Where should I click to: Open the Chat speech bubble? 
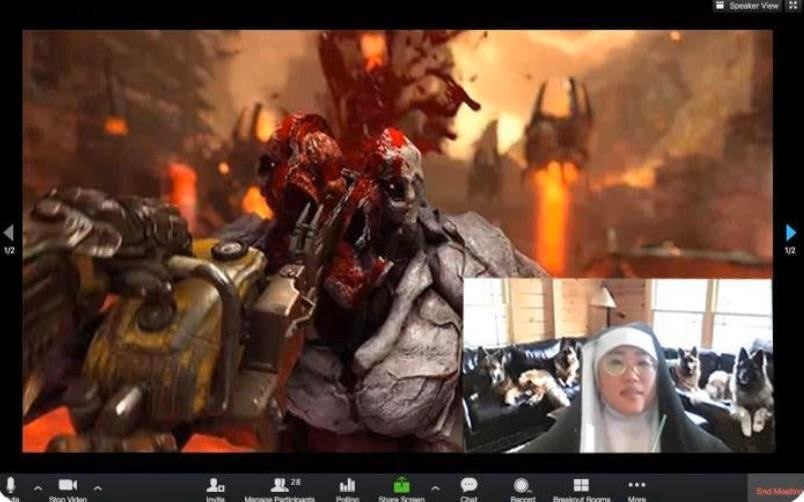point(469,485)
